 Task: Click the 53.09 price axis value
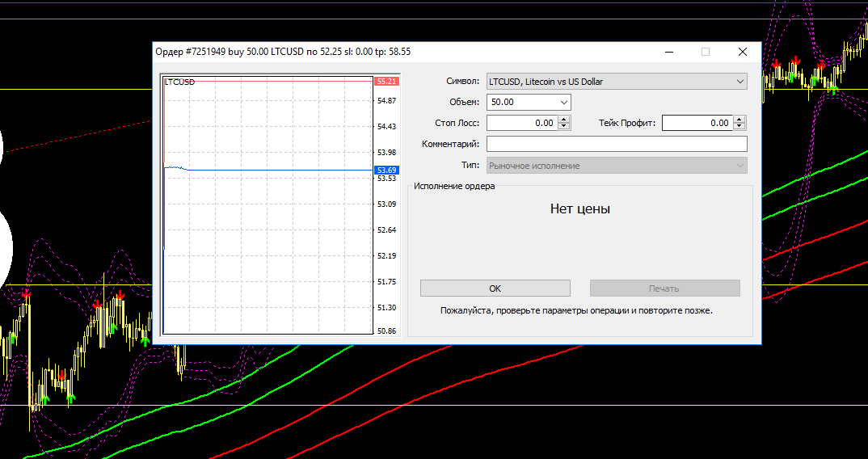coord(386,204)
